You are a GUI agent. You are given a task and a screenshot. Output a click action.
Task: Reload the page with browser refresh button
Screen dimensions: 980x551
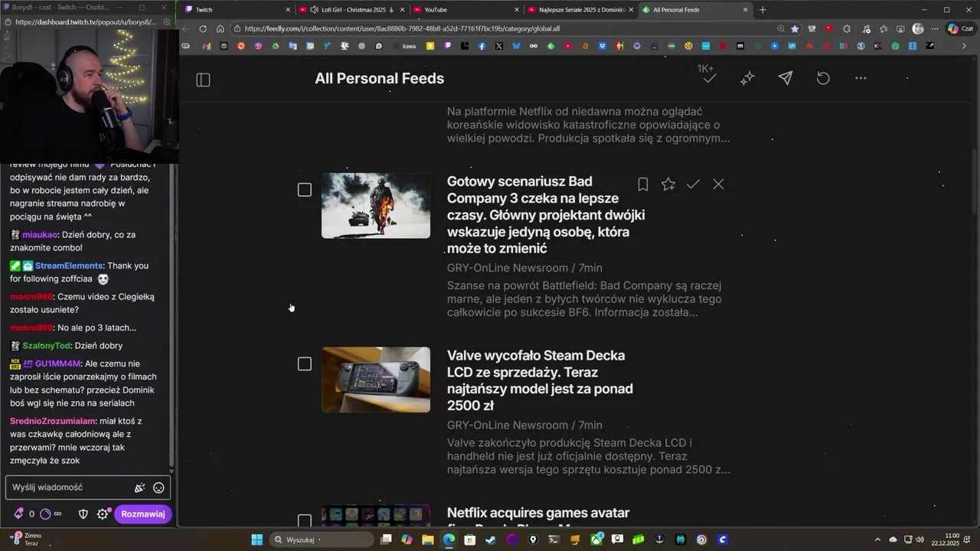point(203,28)
